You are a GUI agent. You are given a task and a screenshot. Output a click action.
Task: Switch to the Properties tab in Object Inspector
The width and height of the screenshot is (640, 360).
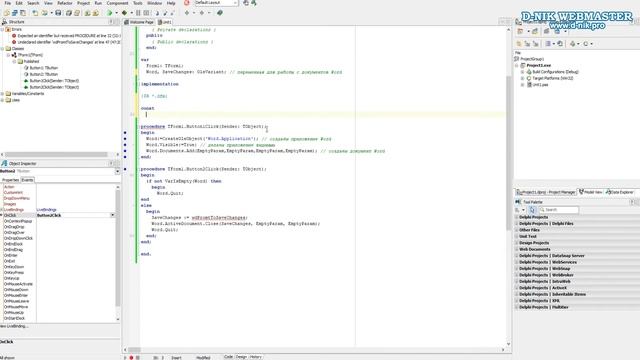point(10,180)
